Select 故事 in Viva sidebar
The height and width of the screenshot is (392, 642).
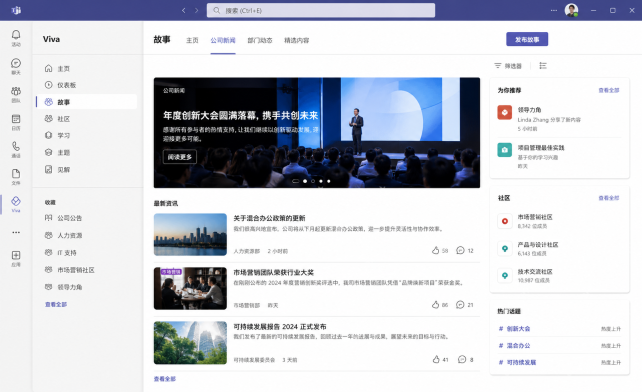[86, 102]
